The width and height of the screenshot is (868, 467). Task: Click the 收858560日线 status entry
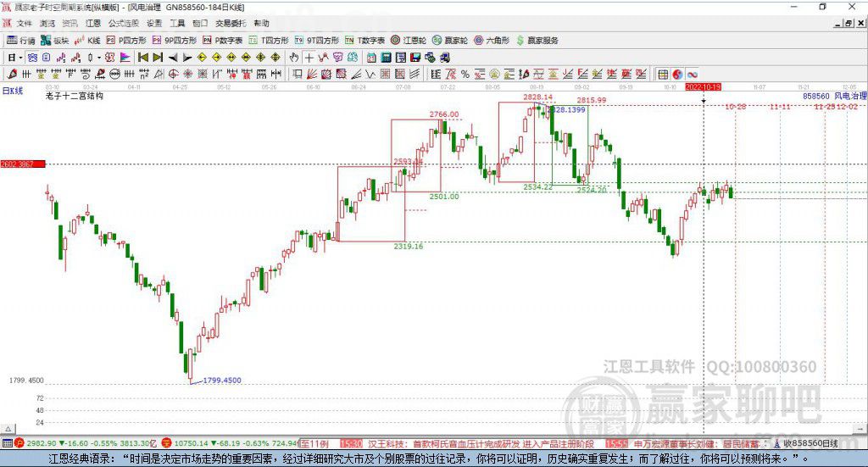810,443
